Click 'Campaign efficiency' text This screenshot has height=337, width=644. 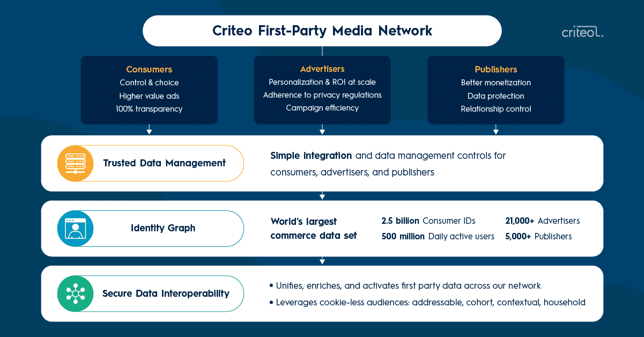[x=322, y=108]
